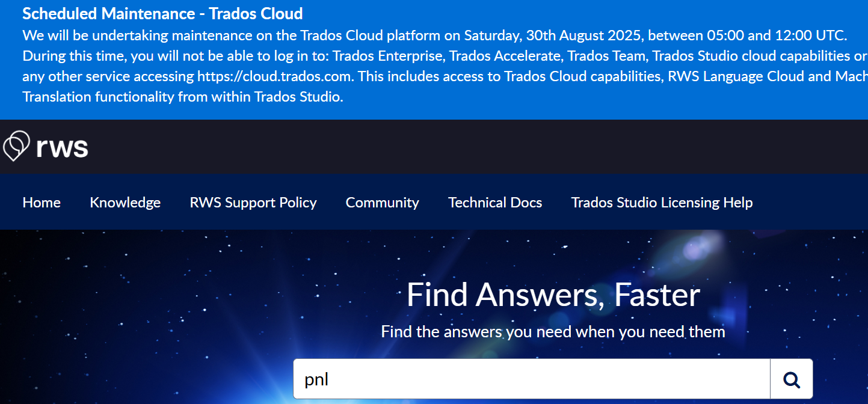Open Trados Studio Licensing Help
This screenshot has height=404, width=868.
[x=661, y=202]
